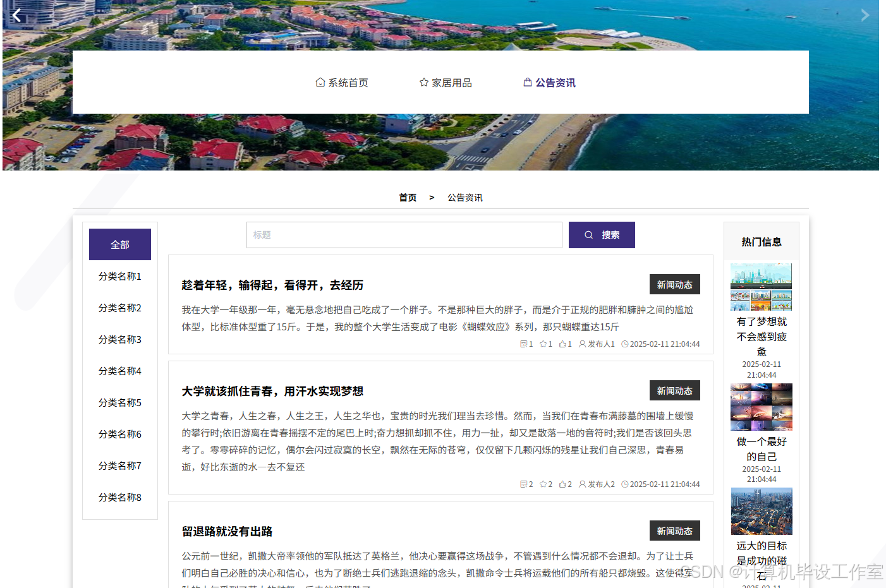Click star favorite icon on 趁着年轻 article
The image size is (886, 588).
coord(543,344)
